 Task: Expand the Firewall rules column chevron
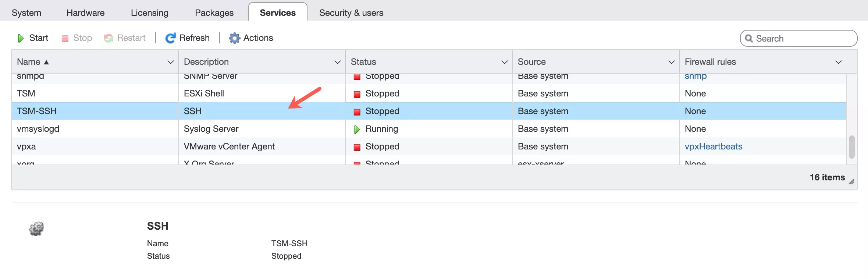pos(838,62)
